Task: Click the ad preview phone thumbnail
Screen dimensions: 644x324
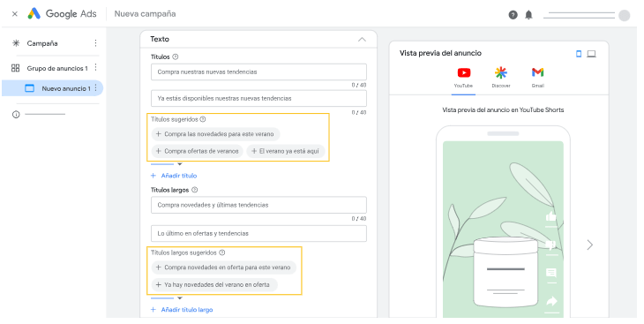Action: (503, 222)
